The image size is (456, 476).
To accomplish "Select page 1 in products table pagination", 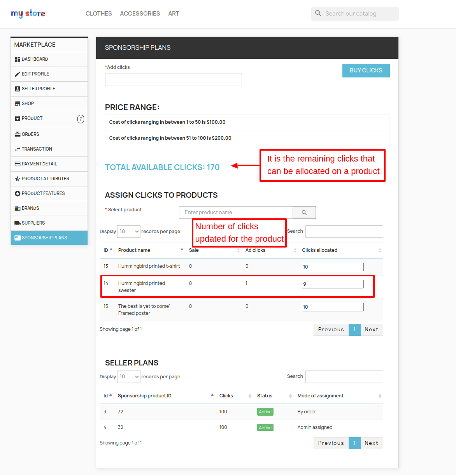I will 354,330.
